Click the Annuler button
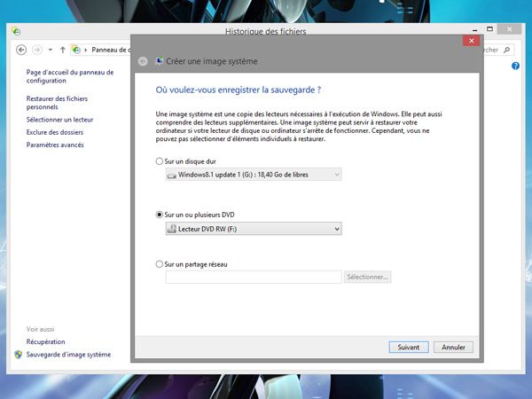 [x=453, y=347]
